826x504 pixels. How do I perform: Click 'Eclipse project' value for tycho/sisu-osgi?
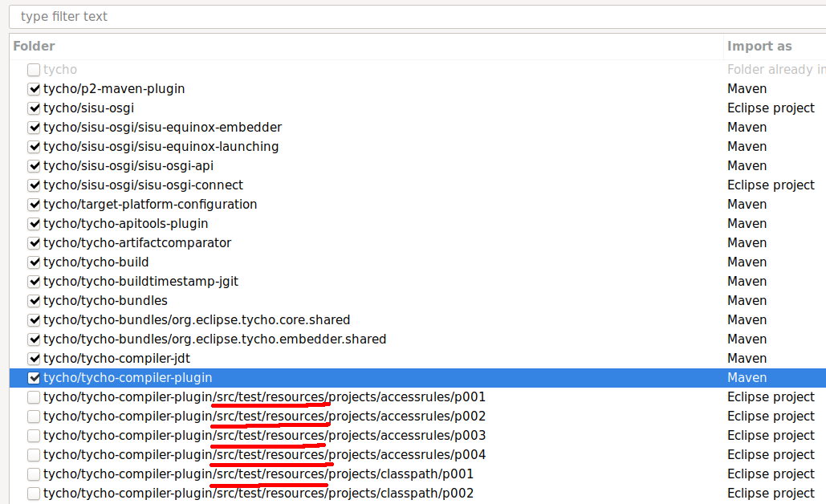tap(771, 108)
